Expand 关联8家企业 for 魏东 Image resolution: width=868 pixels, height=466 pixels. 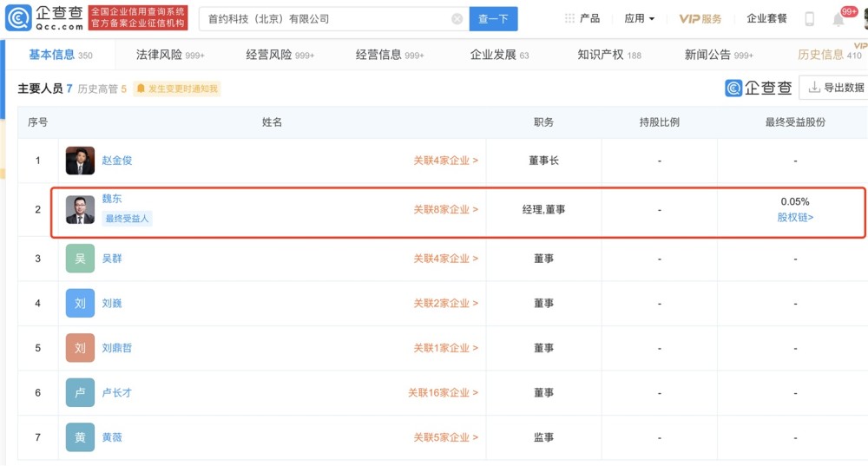(x=445, y=209)
